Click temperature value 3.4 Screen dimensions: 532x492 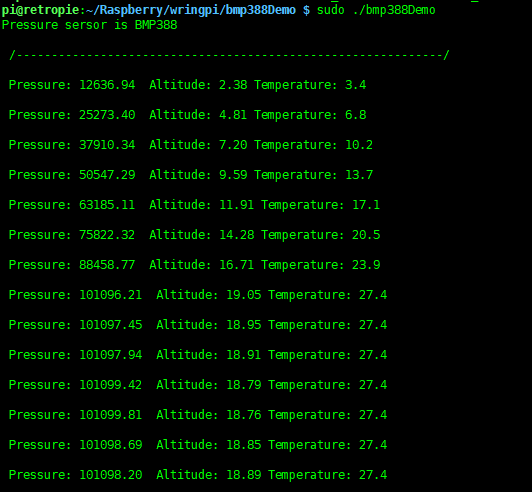click(x=356, y=85)
